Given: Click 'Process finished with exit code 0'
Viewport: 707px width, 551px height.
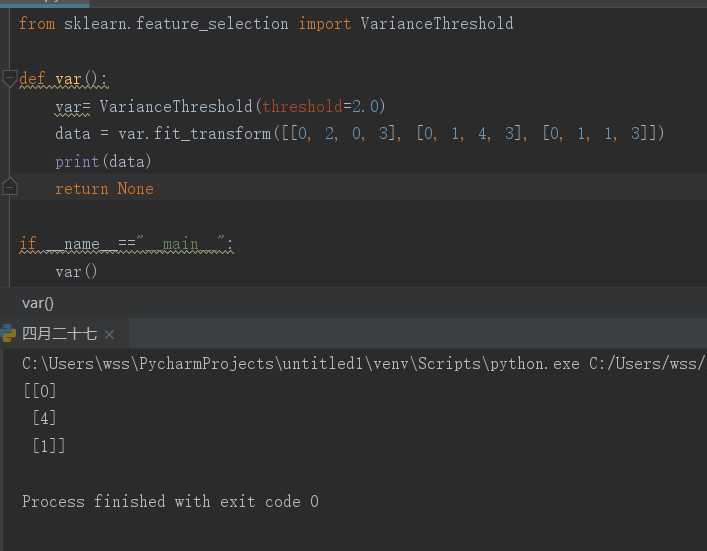Looking at the screenshot, I should (x=170, y=501).
